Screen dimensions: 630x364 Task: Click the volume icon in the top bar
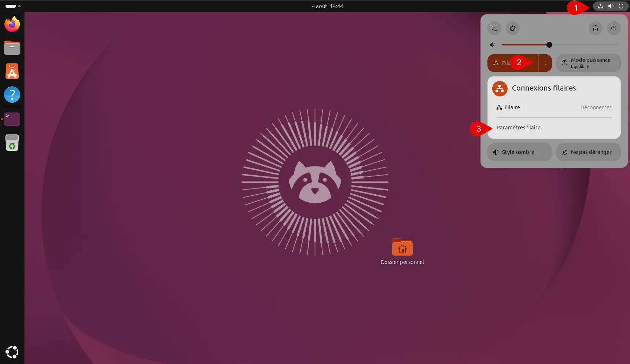(x=611, y=6)
